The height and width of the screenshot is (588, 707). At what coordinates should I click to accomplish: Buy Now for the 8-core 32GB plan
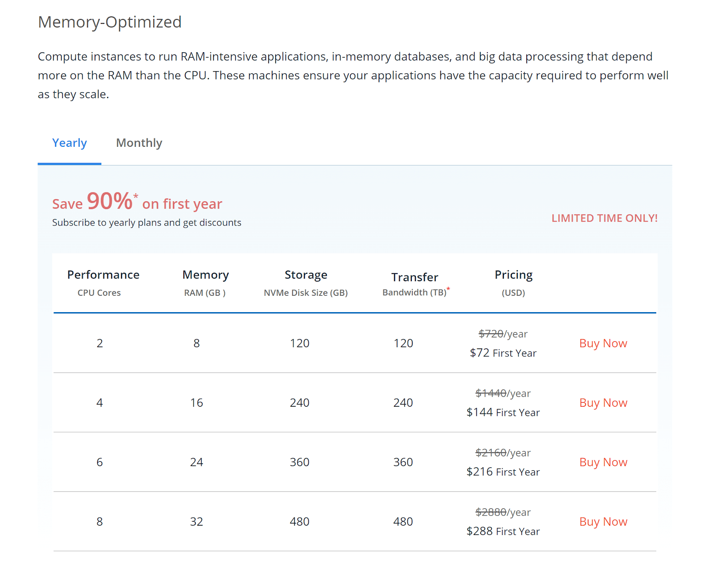click(x=603, y=522)
